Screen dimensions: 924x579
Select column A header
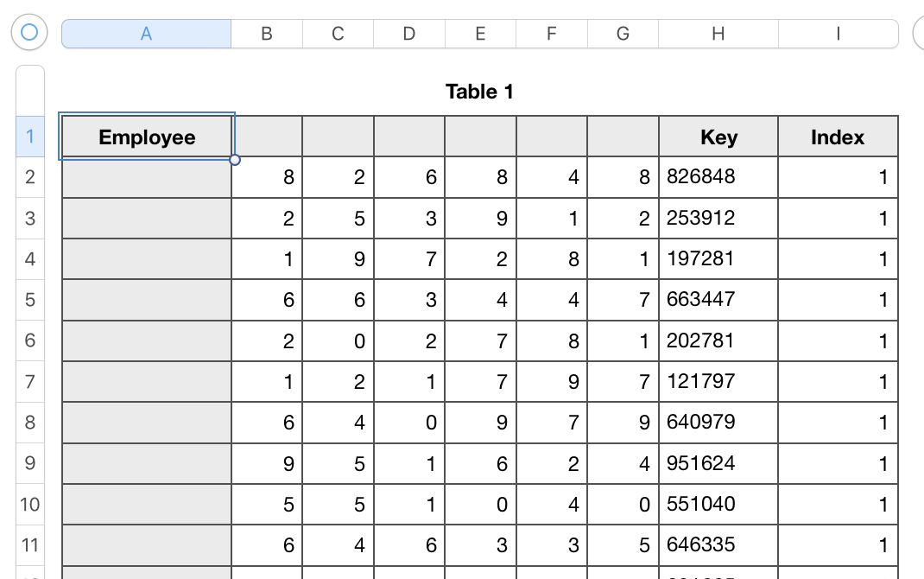point(146,34)
